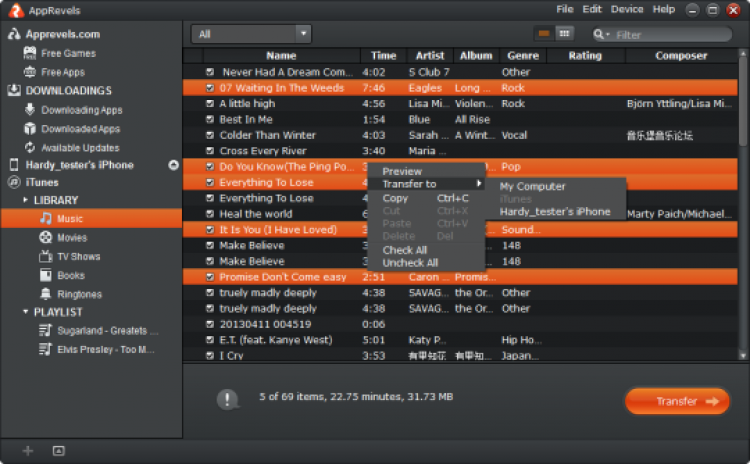750x464 pixels.
Task: Open the Free Games icon
Action: [x=30, y=53]
